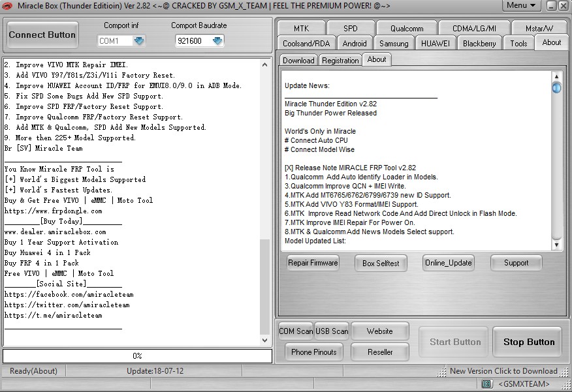Open the Support button
The width and height of the screenshot is (572, 392).
516,263
